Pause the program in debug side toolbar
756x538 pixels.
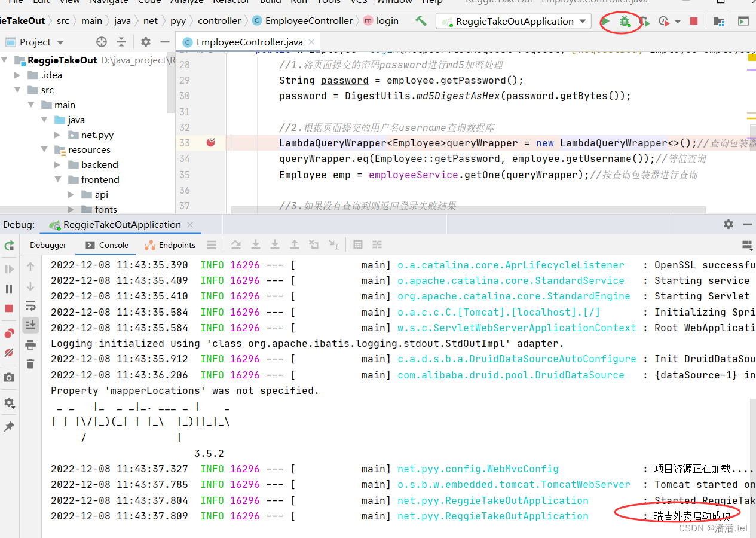9,289
